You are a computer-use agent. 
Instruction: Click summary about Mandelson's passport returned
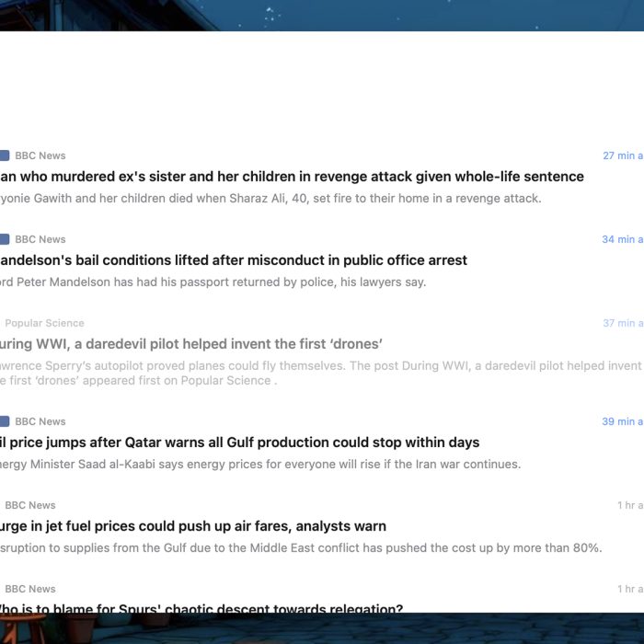[x=213, y=282]
